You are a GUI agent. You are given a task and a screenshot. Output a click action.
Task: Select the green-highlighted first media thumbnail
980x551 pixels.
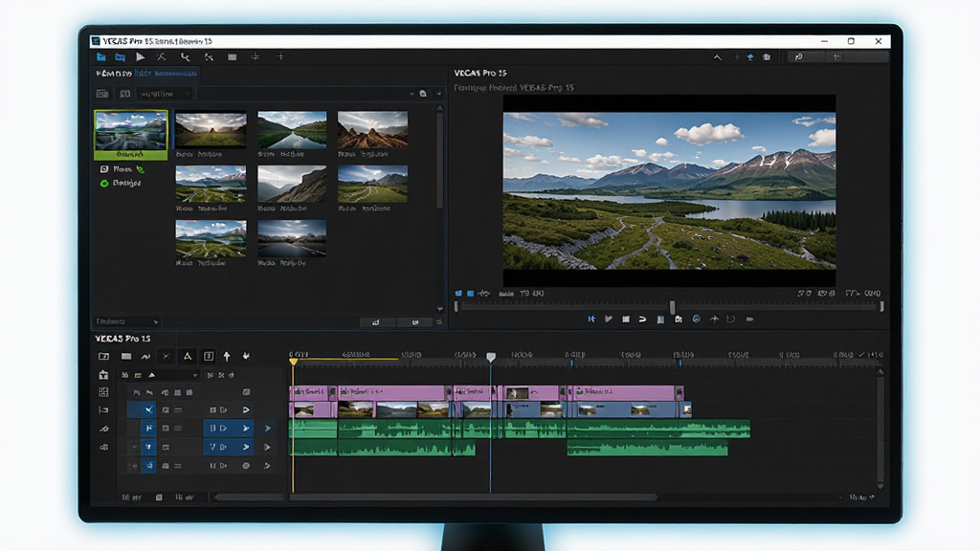[130, 135]
